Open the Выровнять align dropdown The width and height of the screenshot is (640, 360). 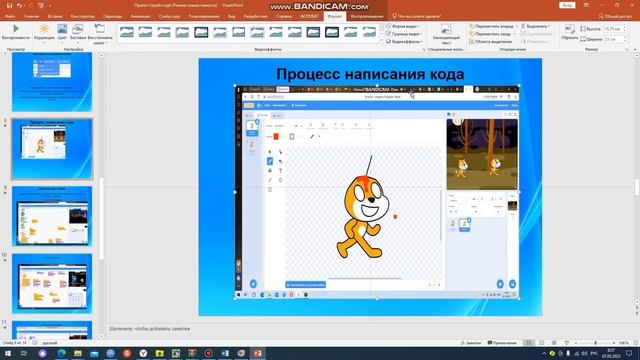(x=535, y=26)
